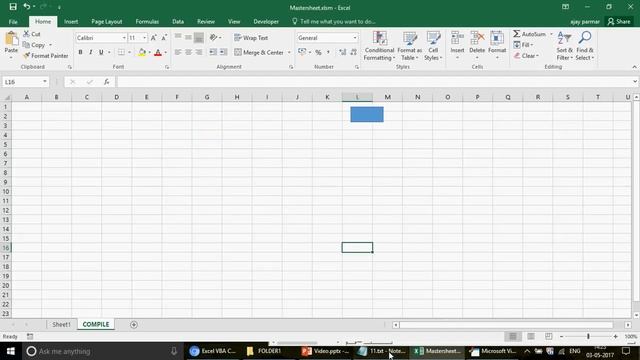Click the decrease indent icon
Image resolution: width=640 pixels, height=360 pixels.
pos(213,52)
